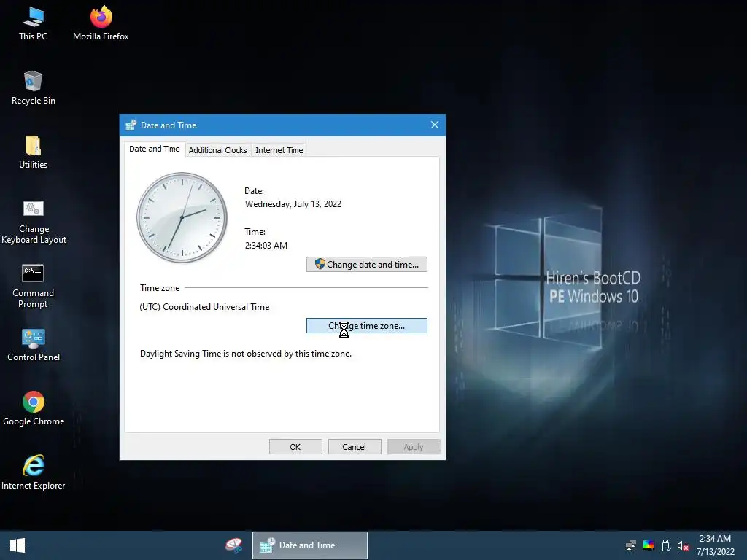Switch to the Additional Clocks tab

tap(217, 150)
